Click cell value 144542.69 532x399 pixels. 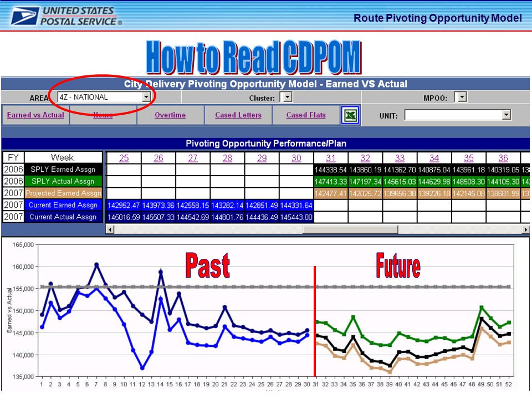pyautogui.click(x=193, y=217)
